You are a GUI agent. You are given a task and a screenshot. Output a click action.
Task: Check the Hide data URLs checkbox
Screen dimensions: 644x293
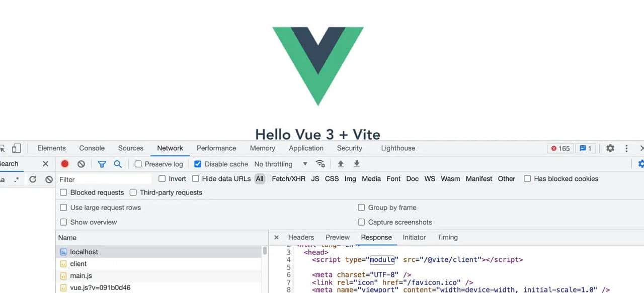coord(196,179)
